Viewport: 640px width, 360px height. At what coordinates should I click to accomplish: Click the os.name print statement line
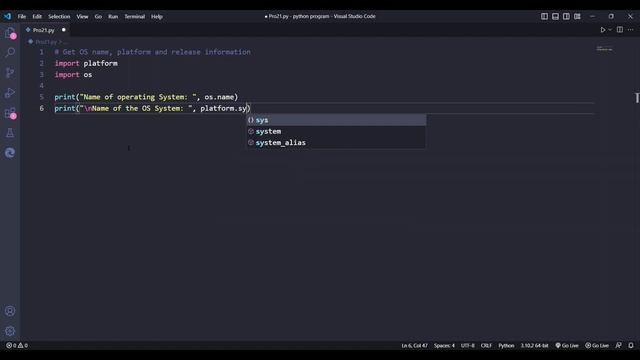tap(146, 97)
